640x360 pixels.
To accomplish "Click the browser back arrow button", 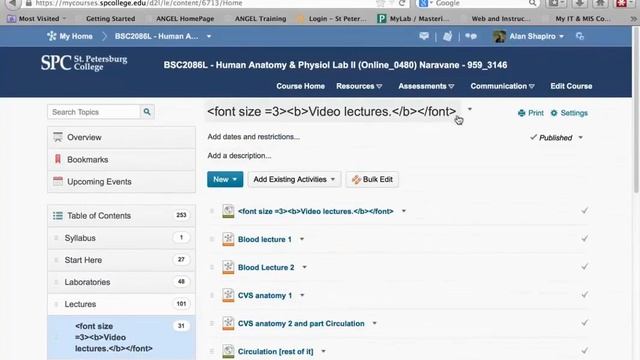I will click(13, 3).
